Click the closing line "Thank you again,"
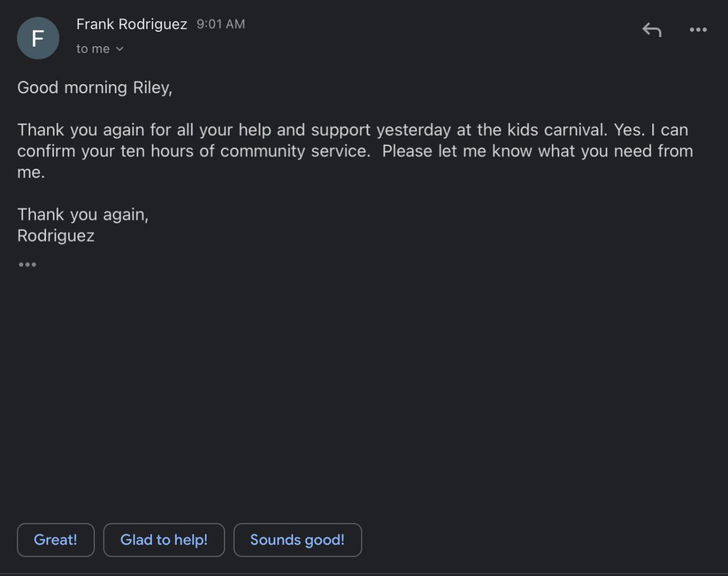This screenshot has height=576, width=728. pos(82,214)
